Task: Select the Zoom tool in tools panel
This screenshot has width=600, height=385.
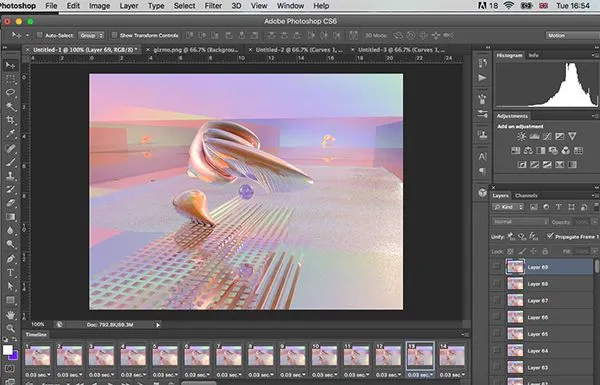Action: click(10, 328)
